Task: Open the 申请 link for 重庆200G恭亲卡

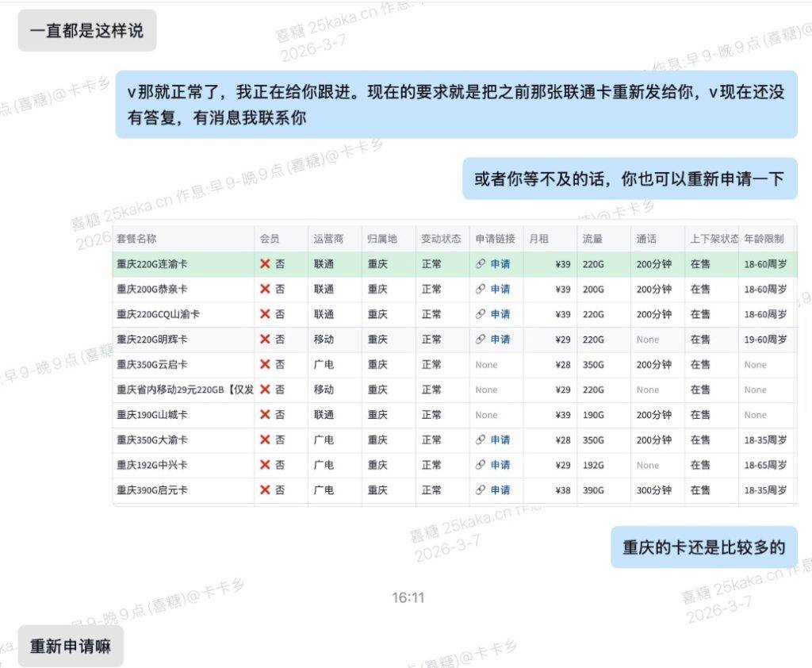Action: [500, 290]
